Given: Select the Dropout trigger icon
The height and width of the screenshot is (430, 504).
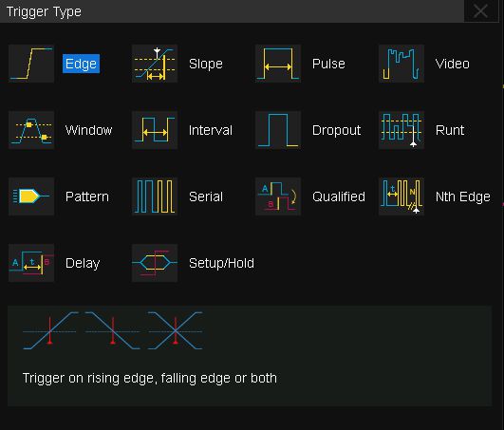Looking at the screenshot, I should click(278, 130).
